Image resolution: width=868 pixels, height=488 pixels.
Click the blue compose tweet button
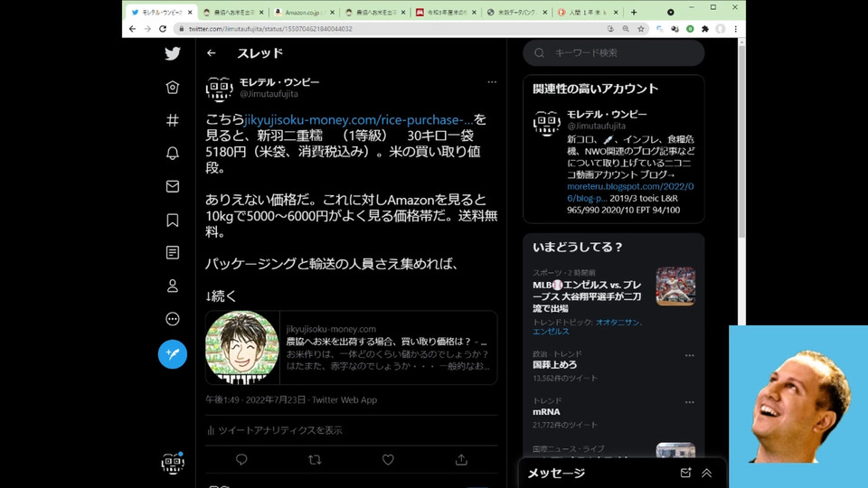[x=173, y=354]
